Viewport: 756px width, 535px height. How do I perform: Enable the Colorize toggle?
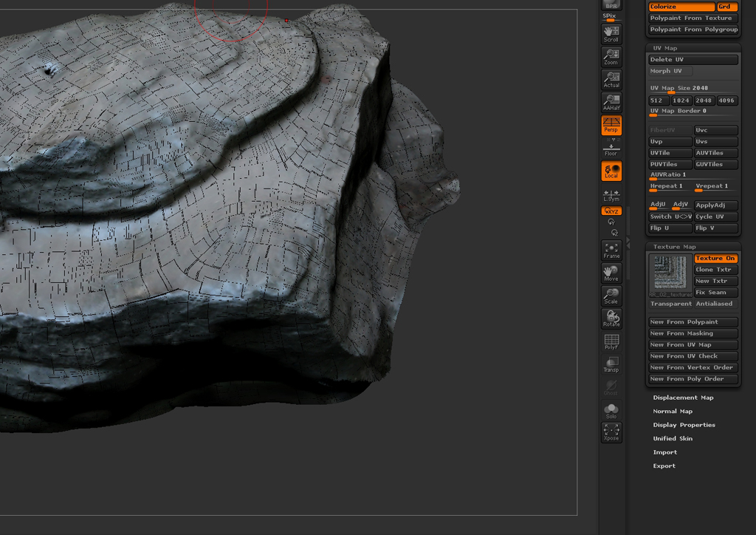point(681,7)
